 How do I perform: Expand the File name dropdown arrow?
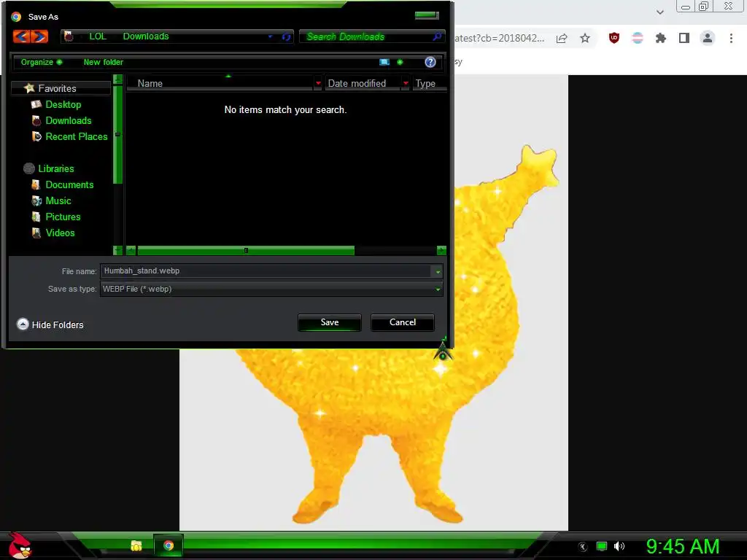pyautogui.click(x=438, y=271)
